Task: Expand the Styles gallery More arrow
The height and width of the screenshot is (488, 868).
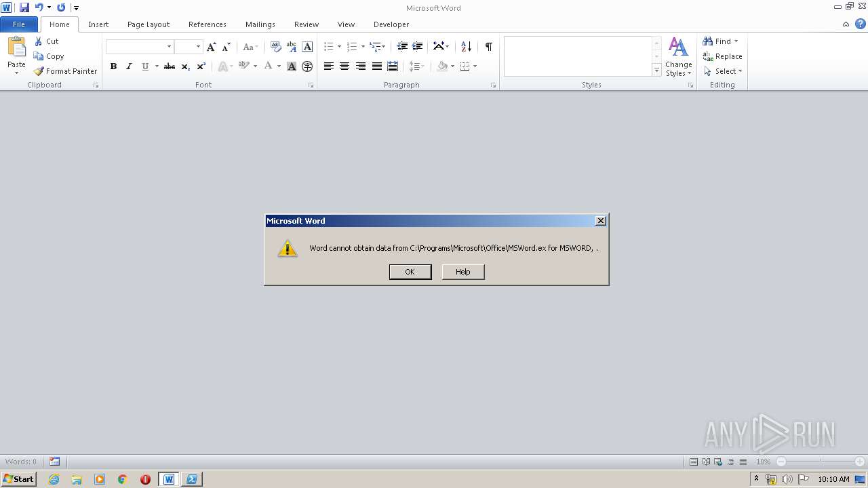Action: tap(656, 70)
